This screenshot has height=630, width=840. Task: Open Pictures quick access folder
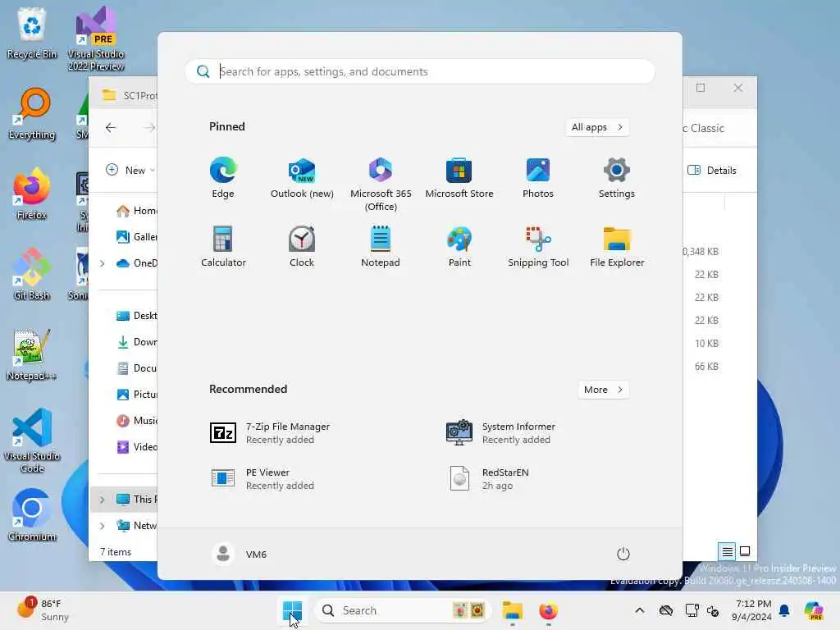click(x=136, y=395)
